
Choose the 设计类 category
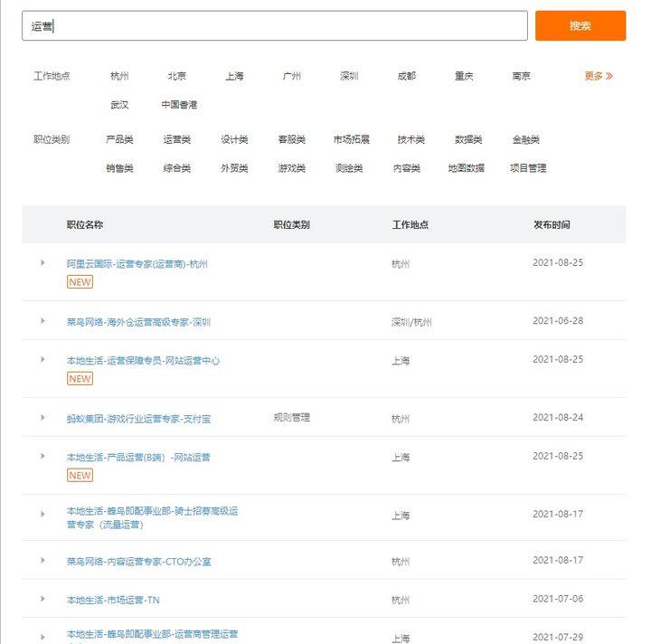coord(234,139)
